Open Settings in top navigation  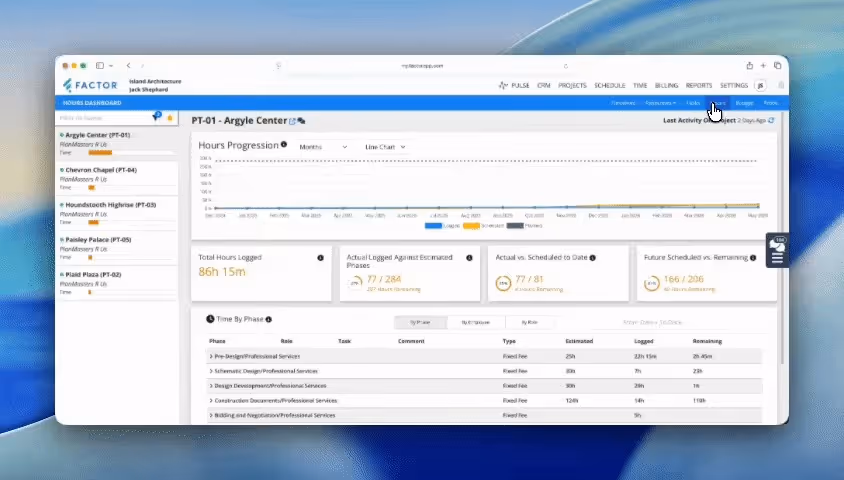coord(734,86)
